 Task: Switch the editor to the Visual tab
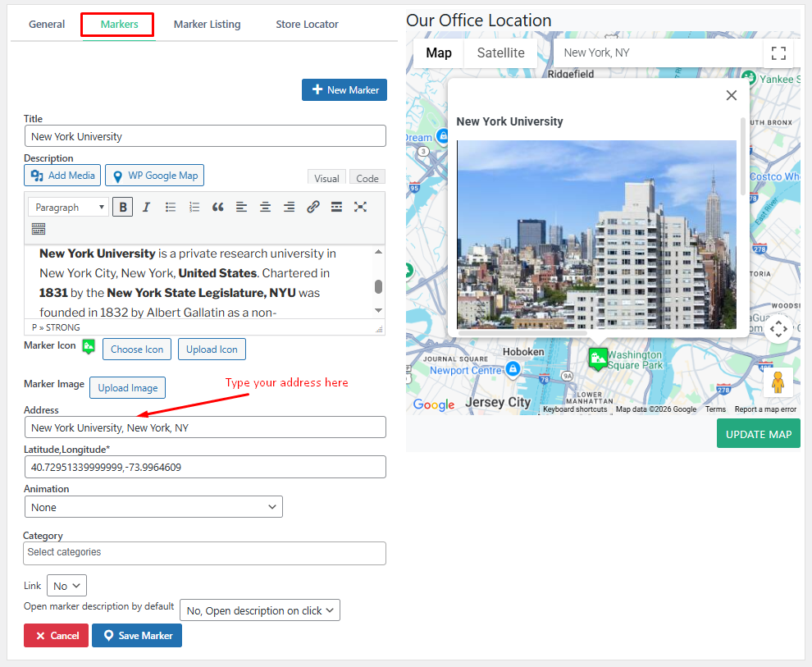pyautogui.click(x=326, y=178)
